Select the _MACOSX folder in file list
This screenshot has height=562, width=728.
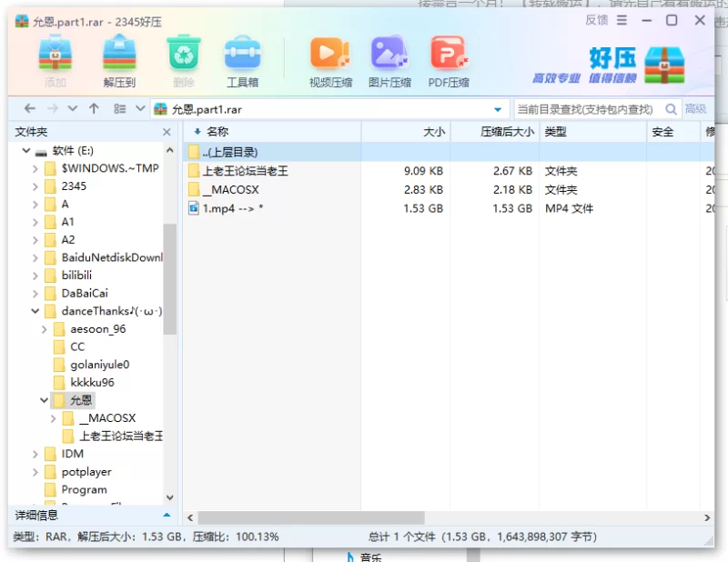coord(449,189)
